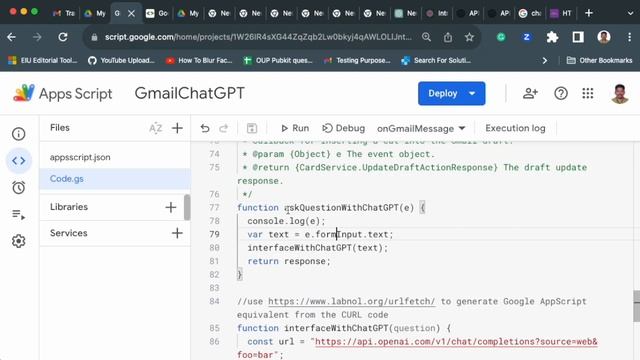Open the Grammarly extension icon
Screen dimensions: 640x360
click(501, 37)
